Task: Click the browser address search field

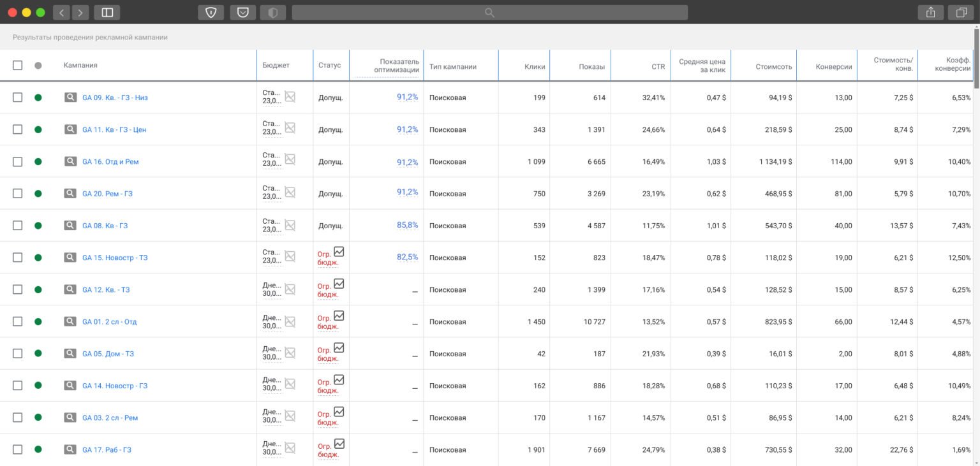Action: tap(489, 12)
